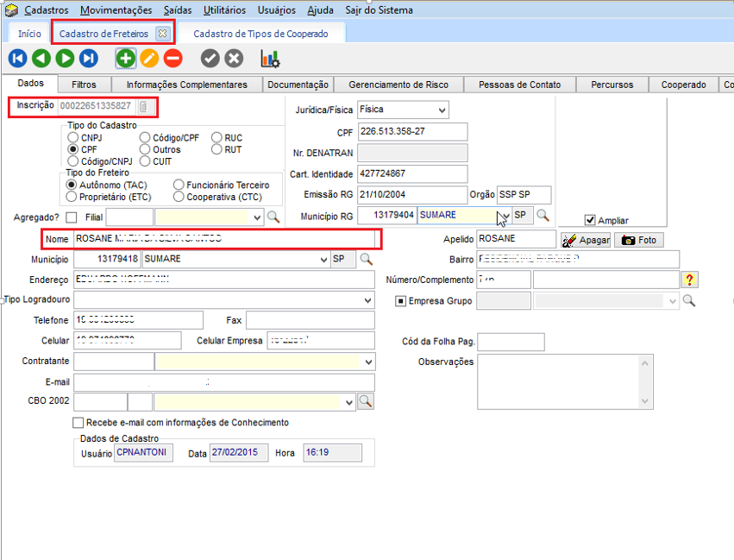Viewport: 734px width, 560px height.
Task: Open CBO 2002 dropdown
Action: coord(348,403)
